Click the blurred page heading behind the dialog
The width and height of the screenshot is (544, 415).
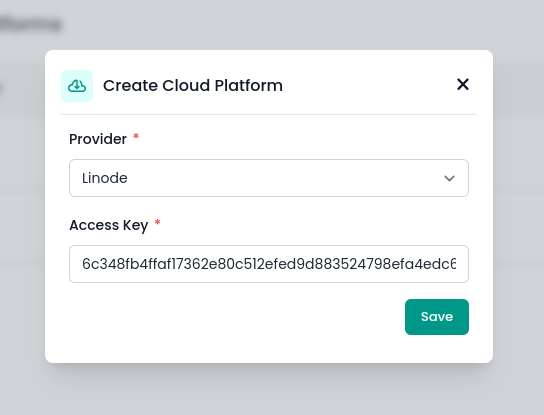[31, 25]
